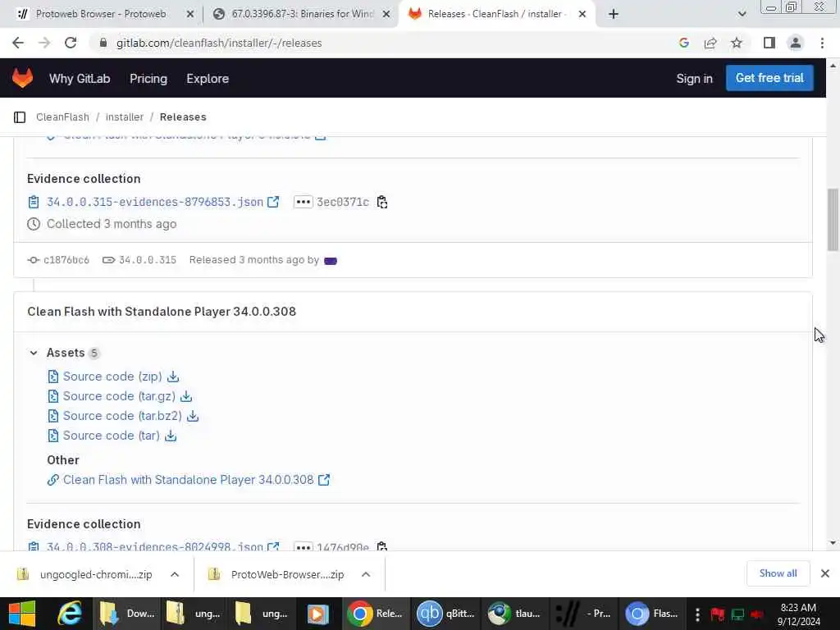Open tab search dropdown arrow
The width and height of the screenshot is (840, 630).
(742, 14)
